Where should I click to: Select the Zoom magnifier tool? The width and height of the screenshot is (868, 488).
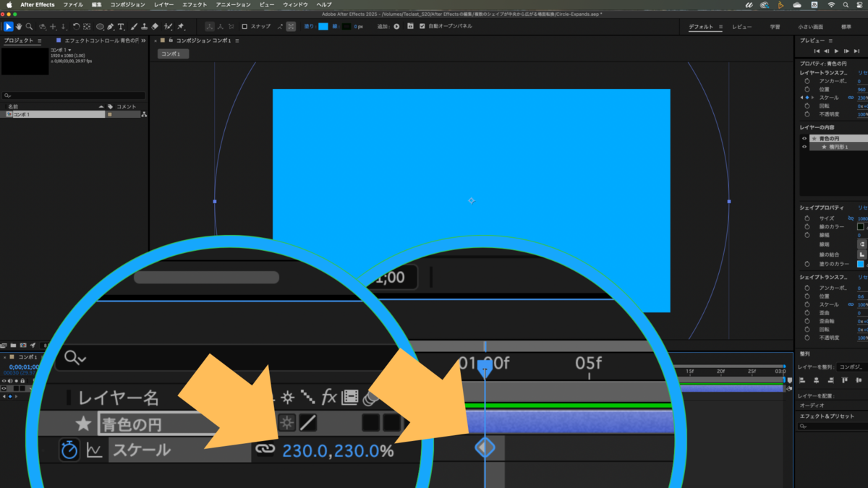pos(29,27)
